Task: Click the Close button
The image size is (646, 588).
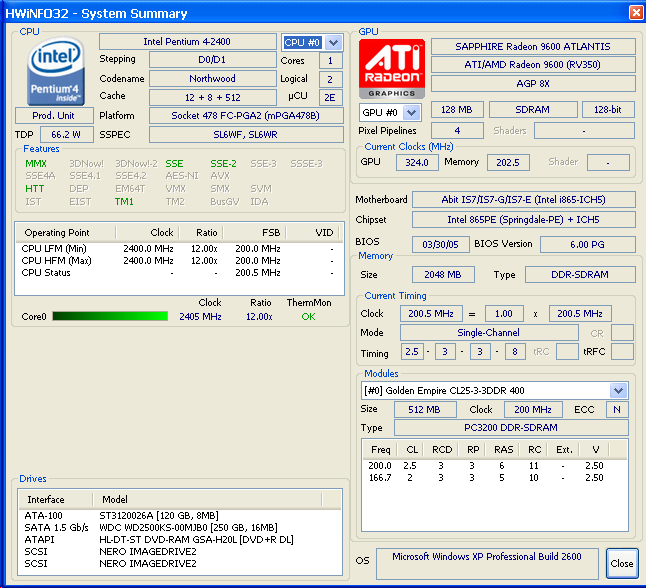Action: coord(622,563)
